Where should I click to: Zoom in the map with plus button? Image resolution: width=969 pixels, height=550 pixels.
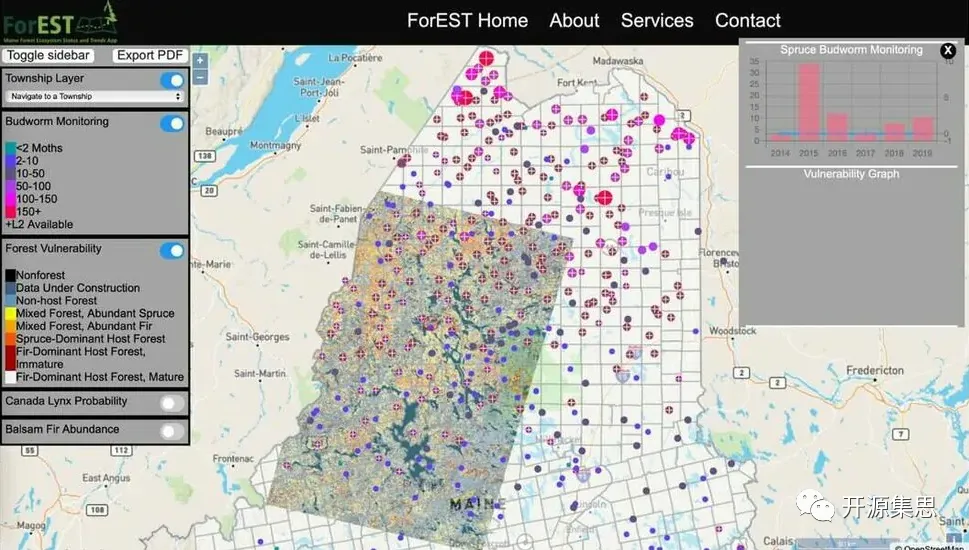click(200, 61)
